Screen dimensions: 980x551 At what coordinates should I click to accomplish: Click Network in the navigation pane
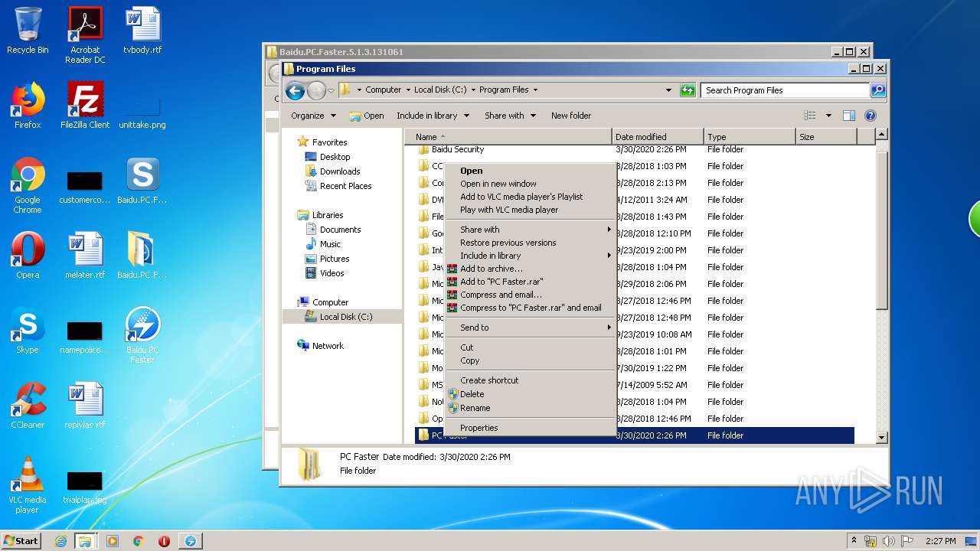[328, 346]
